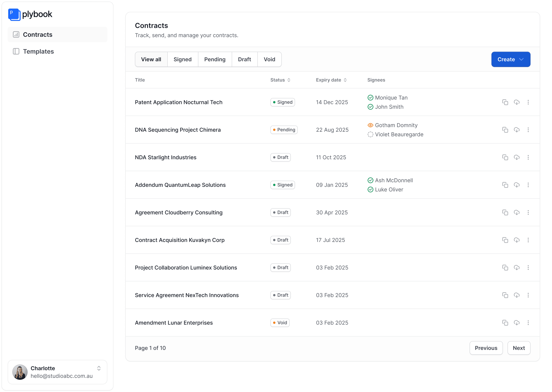This screenshot has width=552, height=392.
Task: Switch to the Pending filter tab
Action: click(x=215, y=59)
